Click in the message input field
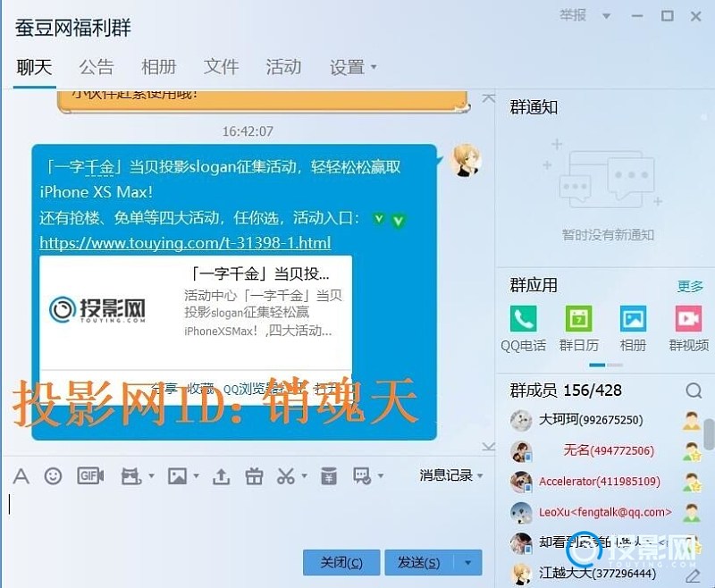 pos(241,518)
